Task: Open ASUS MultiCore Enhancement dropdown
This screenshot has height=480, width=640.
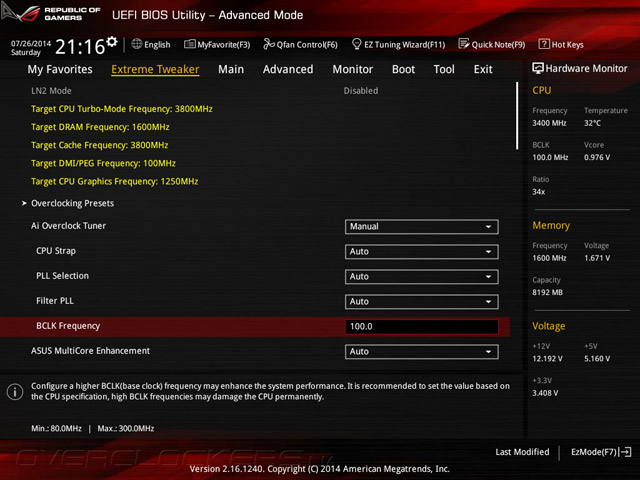Action: click(422, 351)
